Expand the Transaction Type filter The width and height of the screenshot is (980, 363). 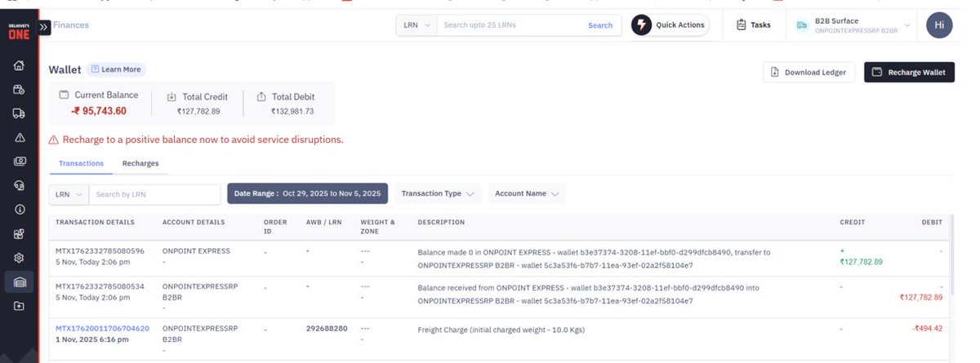pos(438,194)
